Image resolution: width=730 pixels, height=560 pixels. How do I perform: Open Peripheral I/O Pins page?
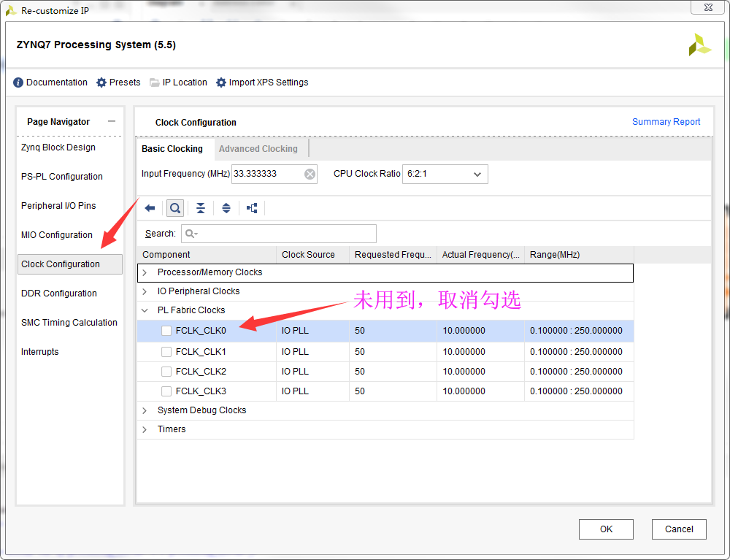tap(58, 206)
